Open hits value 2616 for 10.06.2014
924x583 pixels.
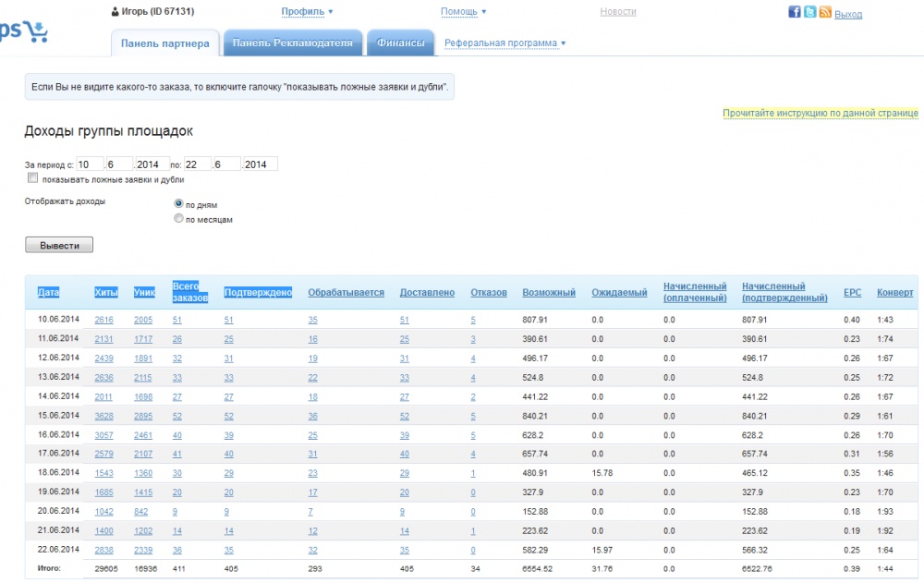(x=103, y=320)
